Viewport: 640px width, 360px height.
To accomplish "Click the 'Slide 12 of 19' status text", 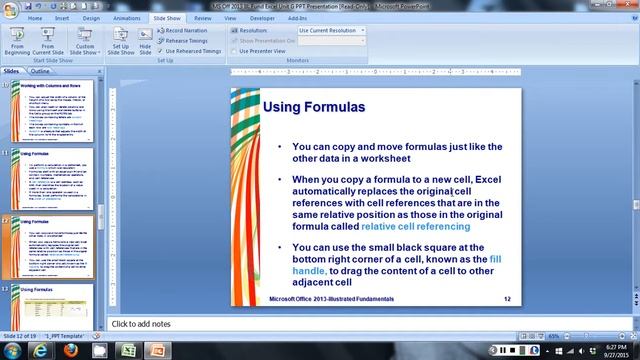I will (x=20, y=336).
